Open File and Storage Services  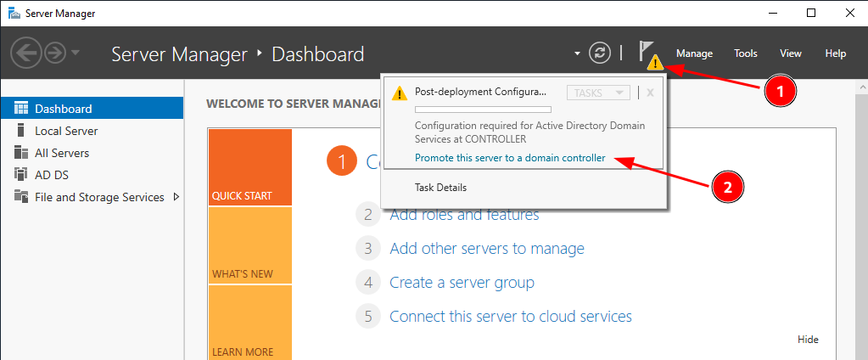(99, 197)
